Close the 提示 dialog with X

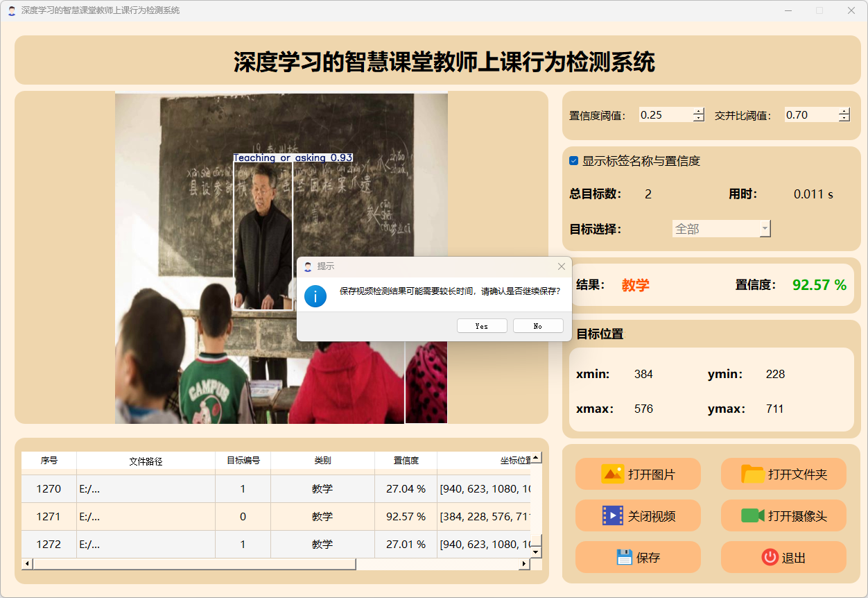(x=562, y=266)
